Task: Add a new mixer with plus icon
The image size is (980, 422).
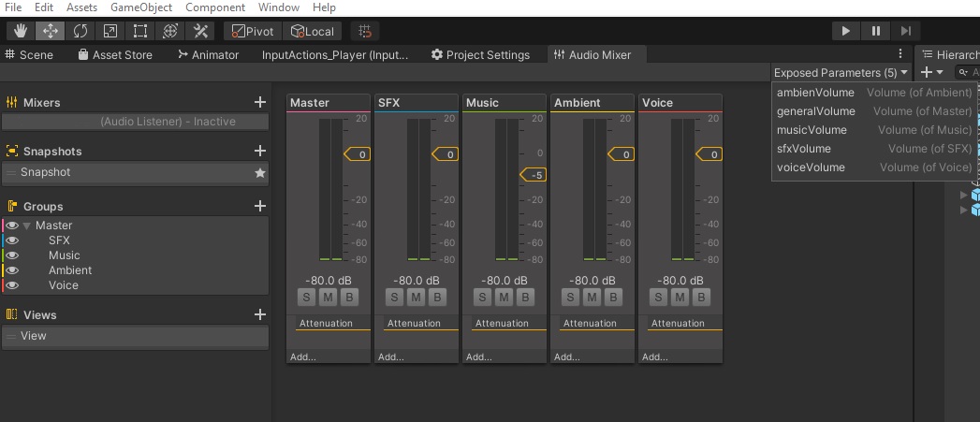Action: [x=260, y=102]
